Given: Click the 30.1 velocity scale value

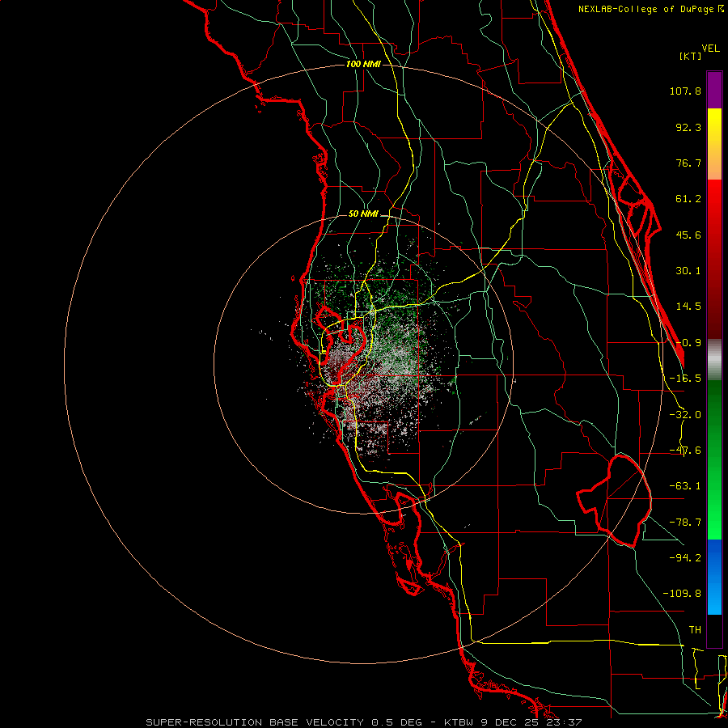Looking at the screenshot, I should click(x=688, y=271).
